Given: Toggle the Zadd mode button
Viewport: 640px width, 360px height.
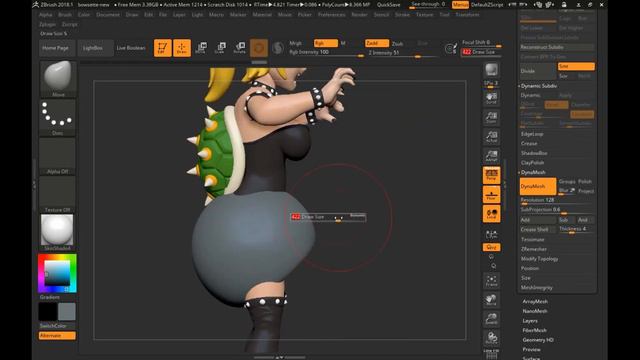Looking at the screenshot, I should click(376, 43).
